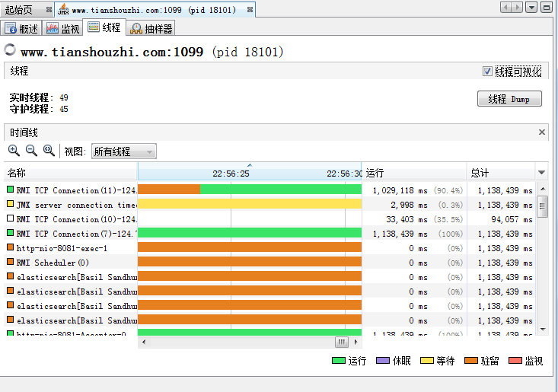Image resolution: width=558 pixels, height=392 pixels.
Task: Close the 起始页 tab
Action: [48, 10]
